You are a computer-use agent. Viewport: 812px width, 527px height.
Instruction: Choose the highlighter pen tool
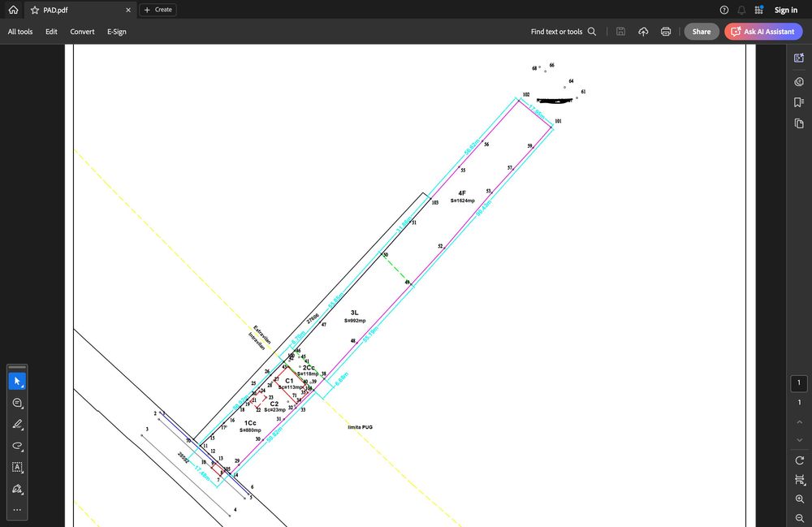pos(17,425)
